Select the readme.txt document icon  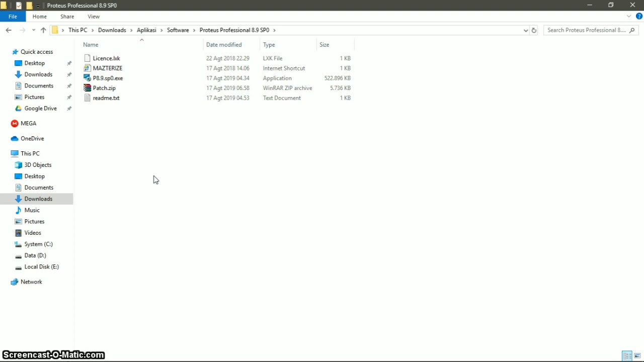88,98
